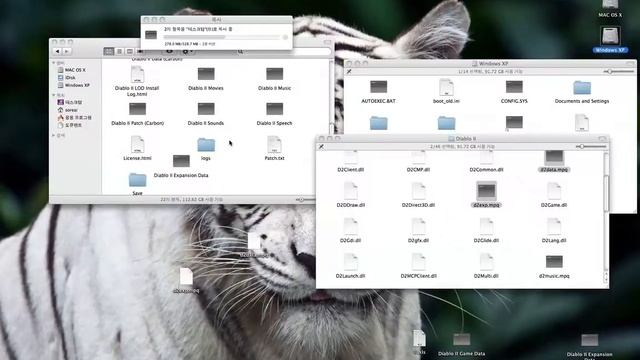Select the D2Game.dll file
The width and height of the screenshot is (640, 360).
554,195
